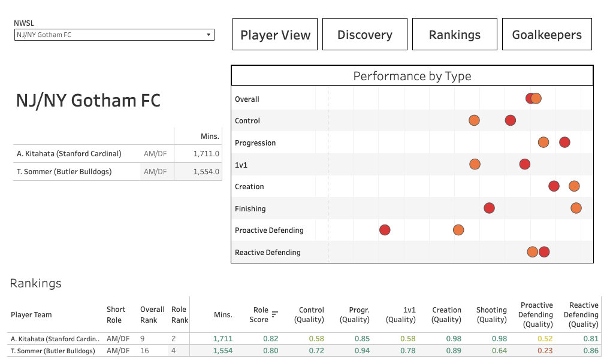Click Sommer's Overall Rank 16
616x364 pixels.
point(144,351)
